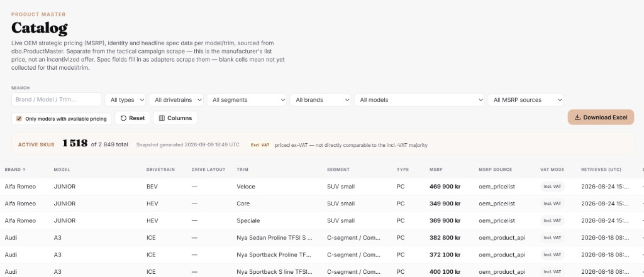644x277 pixels.
Task: Sort by the TRIM column header
Action: [x=242, y=170]
